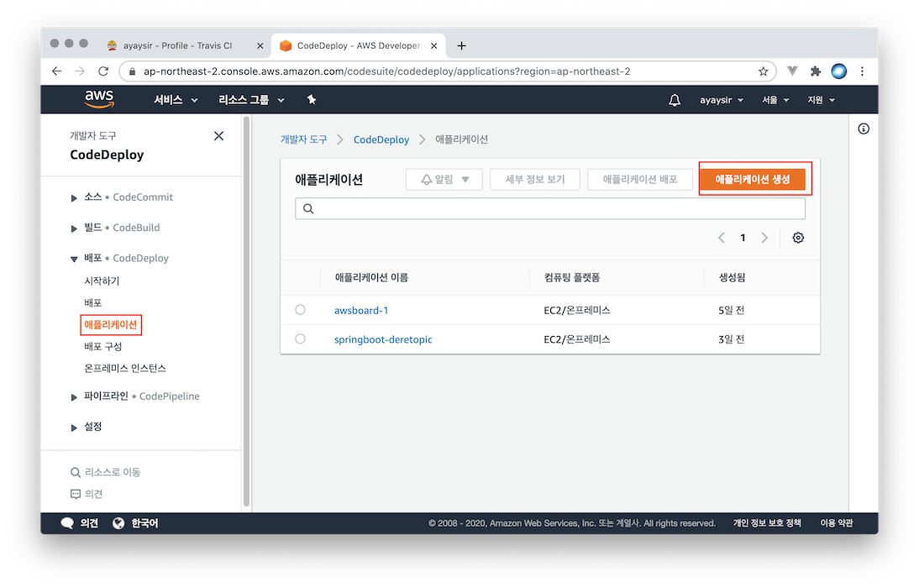Select the springboot-deretopic radio button
The height and width of the screenshot is (588, 919).
[301, 339]
